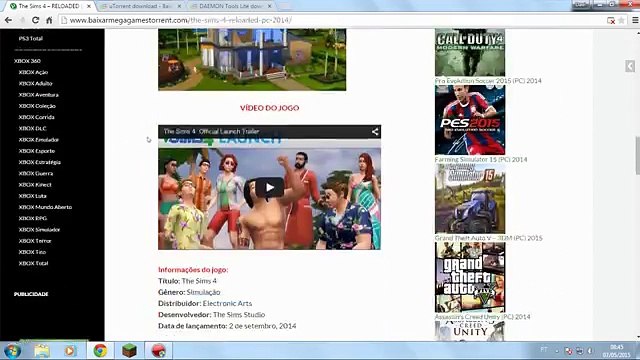Open XBOX Kinect category

click(35, 184)
